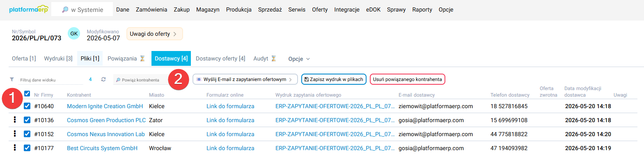Open the Produkcja menu
The width and height of the screenshot is (644, 160).
pyautogui.click(x=239, y=9)
